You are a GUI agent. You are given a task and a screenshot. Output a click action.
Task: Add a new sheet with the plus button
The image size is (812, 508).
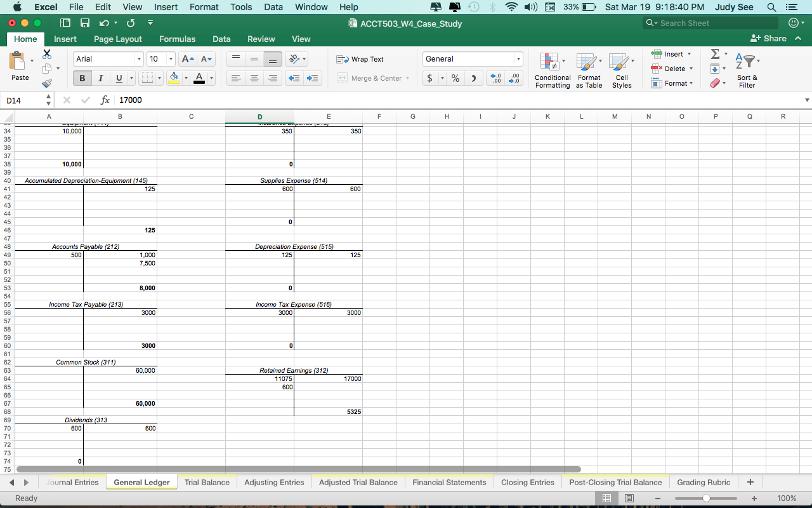[750, 483]
